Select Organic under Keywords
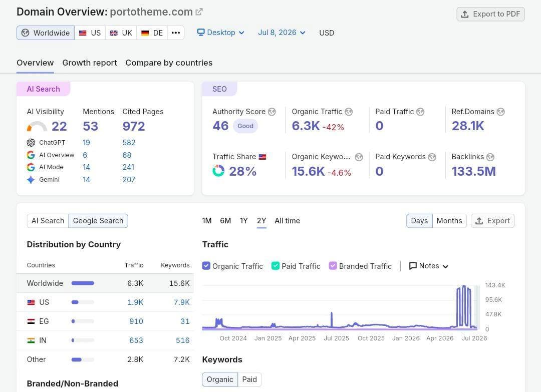The image size is (541, 392). (220, 379)
